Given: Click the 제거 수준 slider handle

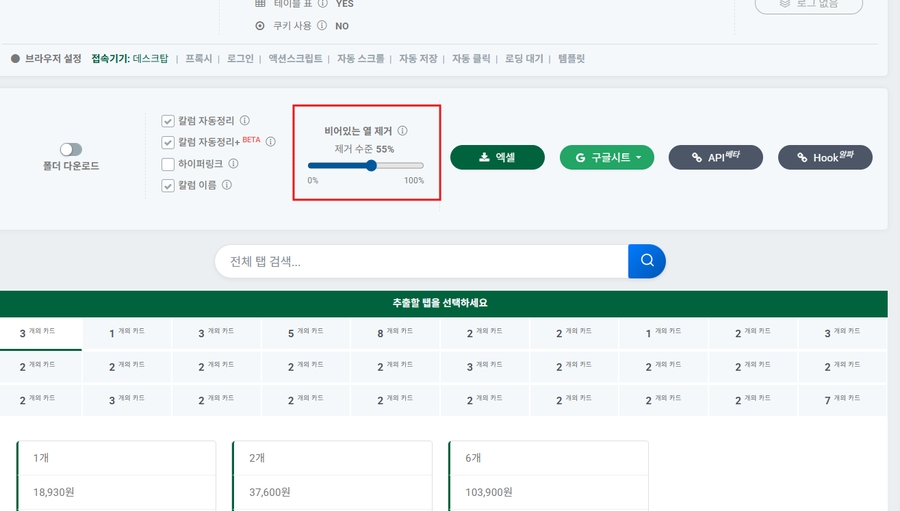Looking at the screenshot, I should click(372, 166).
